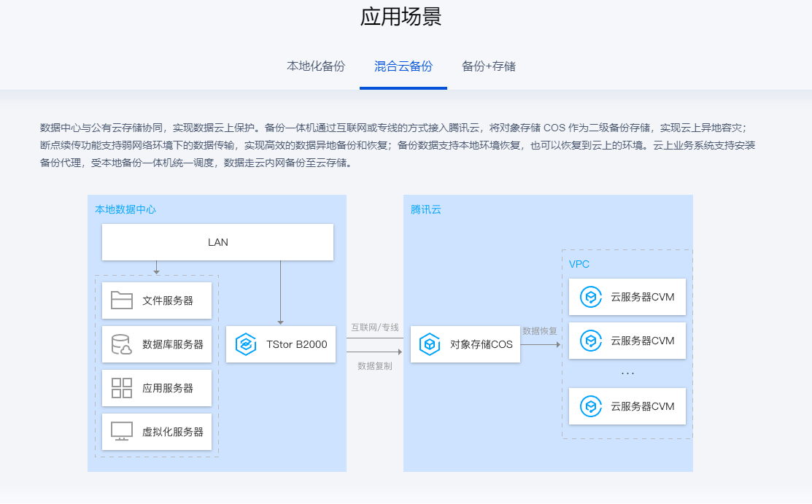Switch to the 本地化备份 tab
Viewport: 812px width, 504px height.
pyautogui.click(x=315, y=66)
